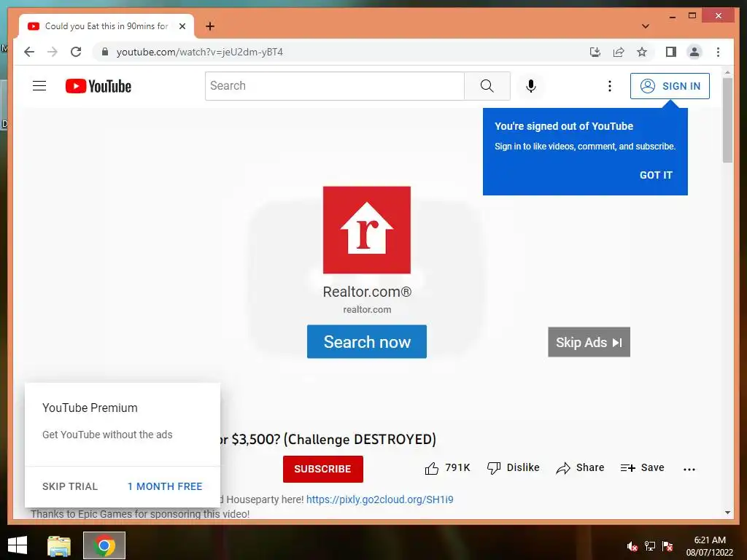Click the magnifier search button
Screen dimensions: 747x560
click(487, 86)
